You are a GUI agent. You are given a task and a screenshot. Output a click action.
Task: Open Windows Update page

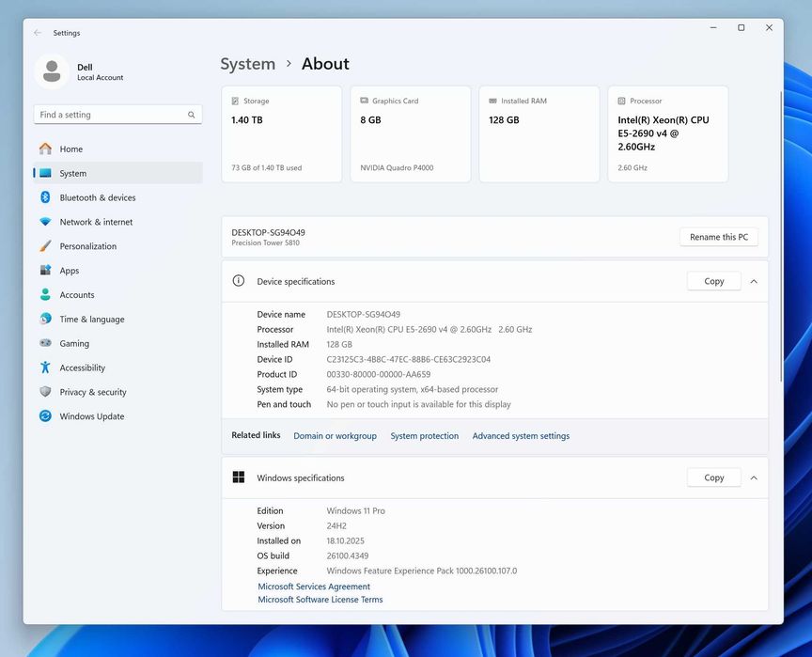point(118,415)
